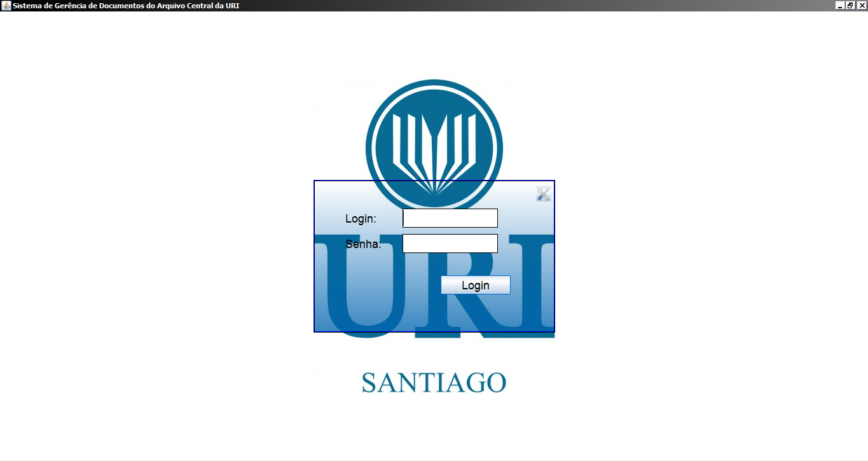Click the 'Senha:' label text
Viewport: 868px width, 461px height.
pyautogui.click(x=363, y=244)
